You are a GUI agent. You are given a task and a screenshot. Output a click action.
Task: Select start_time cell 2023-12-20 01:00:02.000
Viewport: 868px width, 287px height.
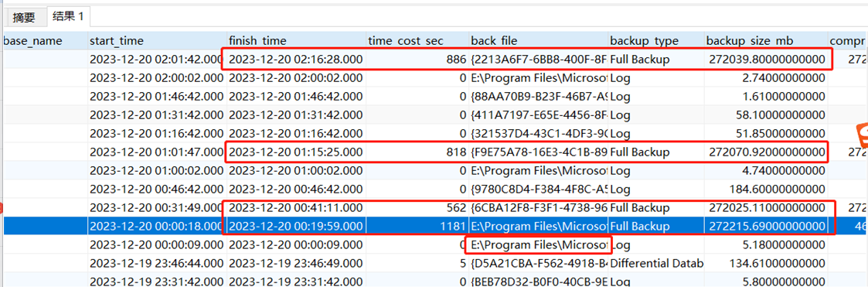pos(157,171)
